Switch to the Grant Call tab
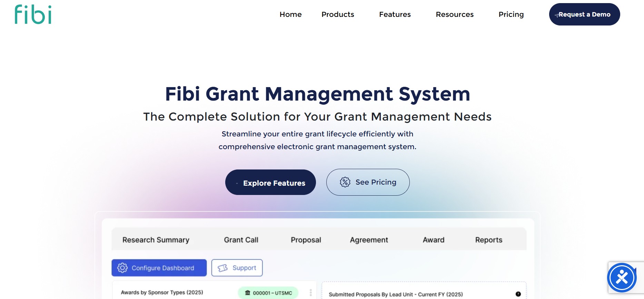 tap(241, 240)
